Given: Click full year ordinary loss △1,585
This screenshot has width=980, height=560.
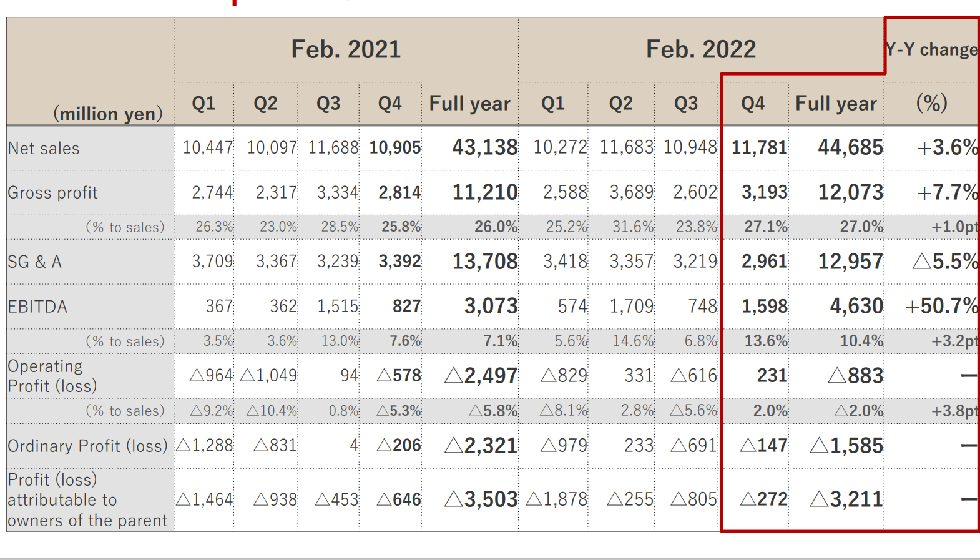Looking at the screenshot, I should pos(846,446).
